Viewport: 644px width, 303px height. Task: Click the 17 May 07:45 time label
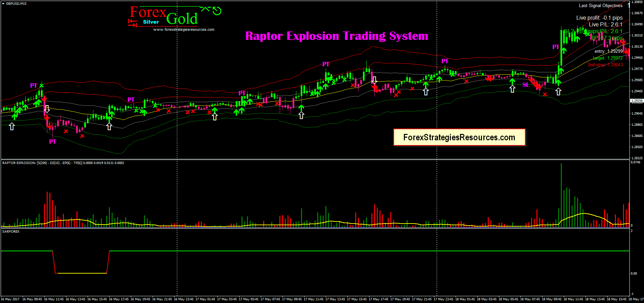click(x=270, y=299)
